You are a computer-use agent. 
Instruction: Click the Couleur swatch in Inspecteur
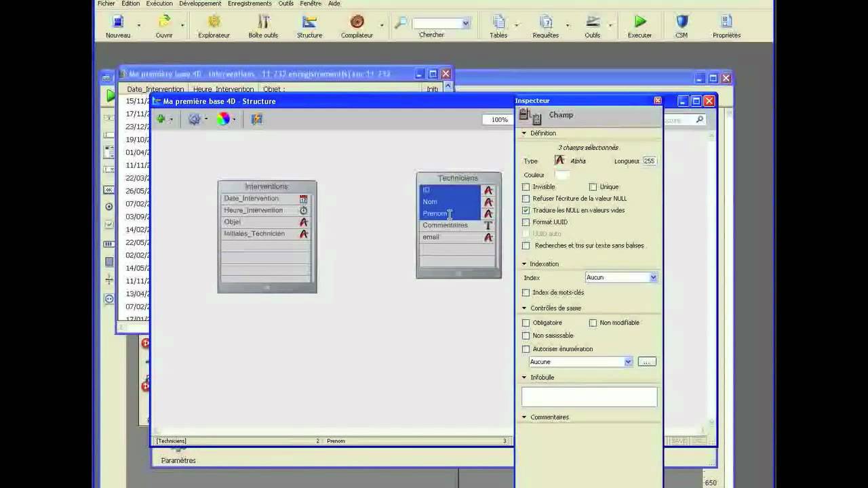point(561,175)
